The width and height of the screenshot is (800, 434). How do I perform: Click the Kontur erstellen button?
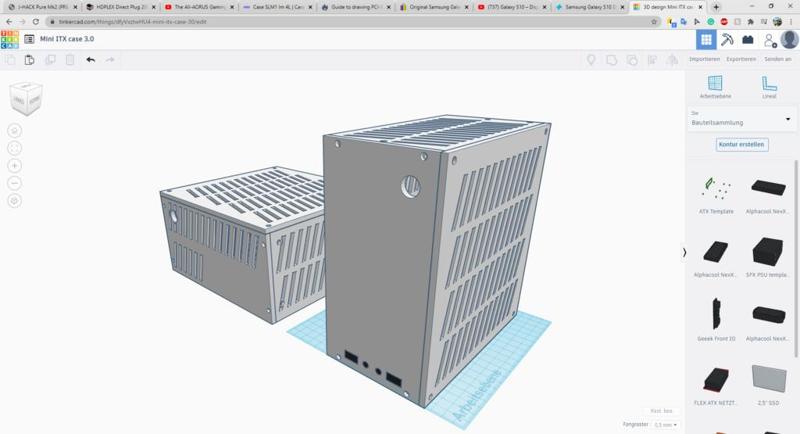(741, 145)
